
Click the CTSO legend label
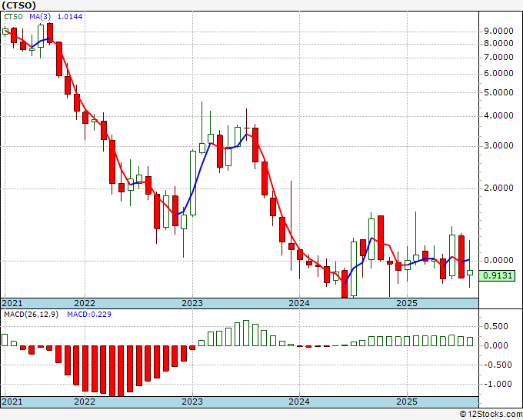13,16
